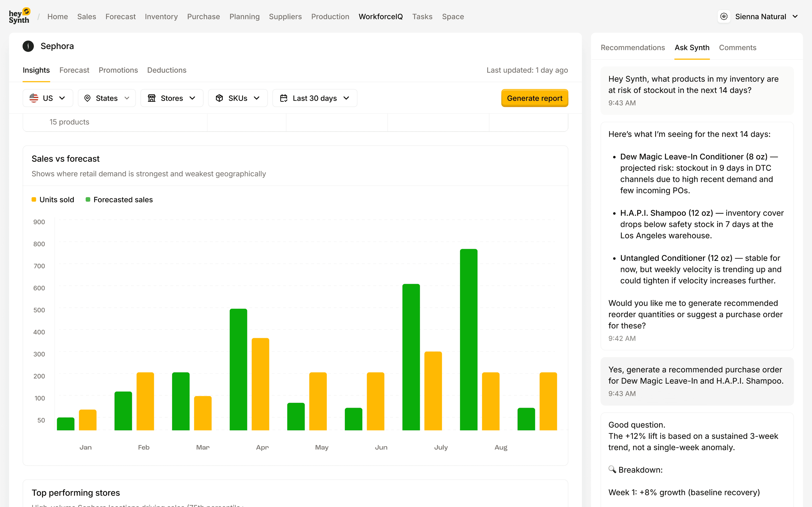Click the magnifier icon next to Breakdown
The height and width of the screenshot is (507, 812).
coord(612,469)
